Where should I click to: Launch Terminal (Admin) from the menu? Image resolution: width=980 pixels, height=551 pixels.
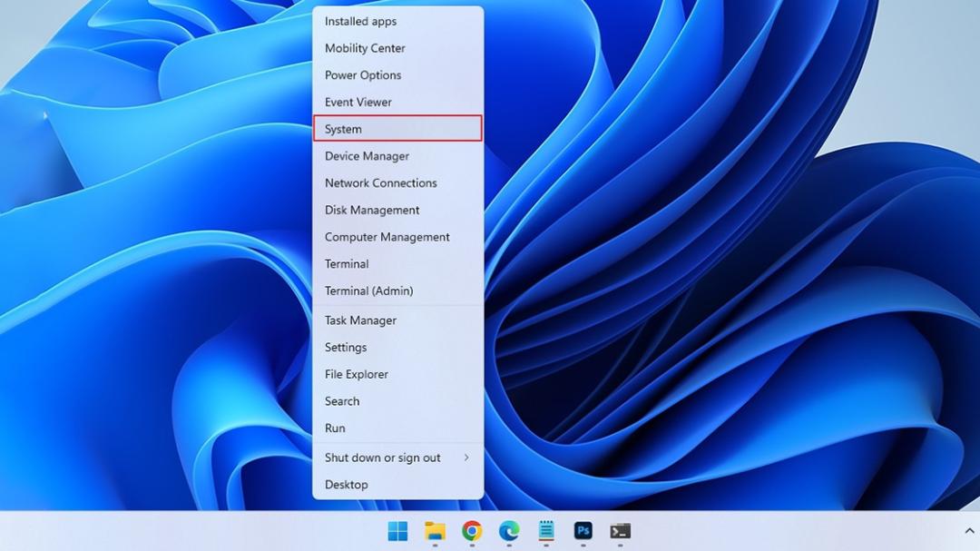click(x=398, y=290)
